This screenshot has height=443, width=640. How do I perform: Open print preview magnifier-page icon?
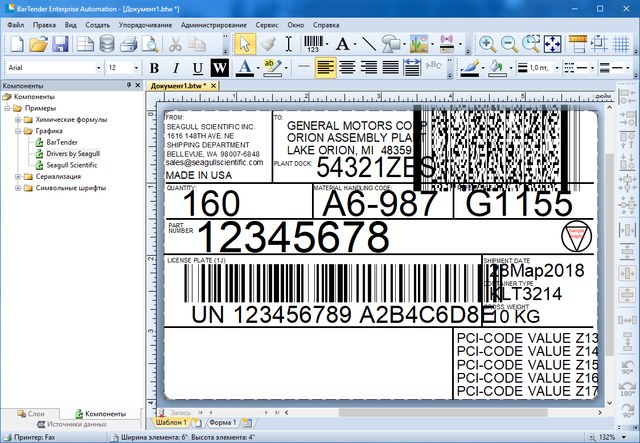150,44
